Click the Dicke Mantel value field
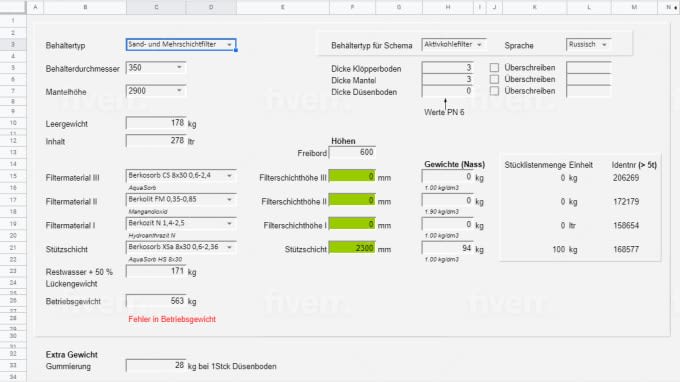Image resolution: width=680 pixels, height=382 pixels. click(x=447, y=79)
